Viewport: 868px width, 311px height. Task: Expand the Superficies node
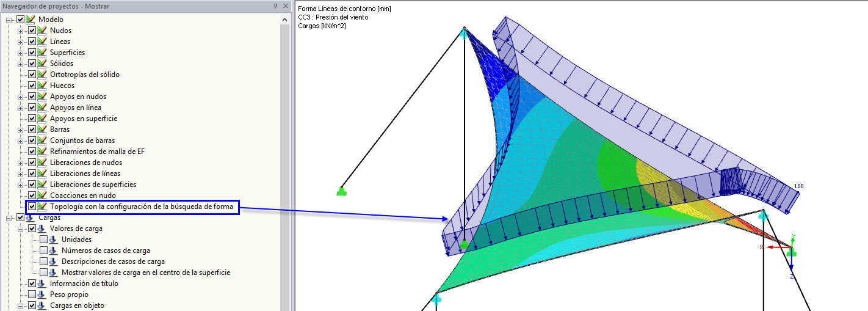21,53
